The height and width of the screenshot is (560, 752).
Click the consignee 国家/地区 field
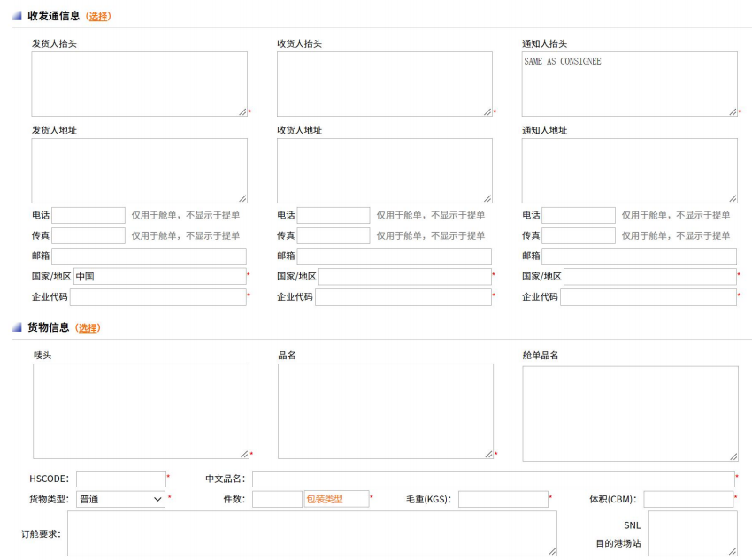pyautogui.click(x=405, y=277)
